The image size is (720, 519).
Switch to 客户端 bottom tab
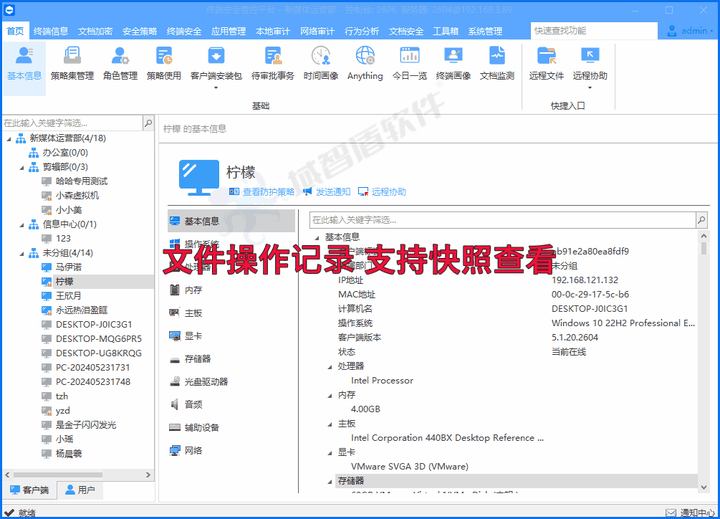tap(29, 490)
